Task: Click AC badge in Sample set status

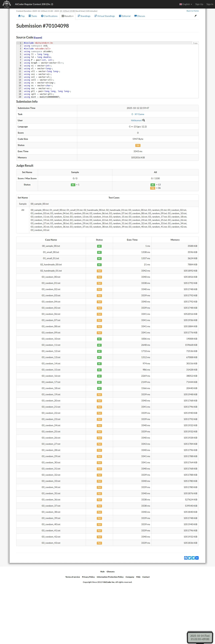Action: point(73,185)
